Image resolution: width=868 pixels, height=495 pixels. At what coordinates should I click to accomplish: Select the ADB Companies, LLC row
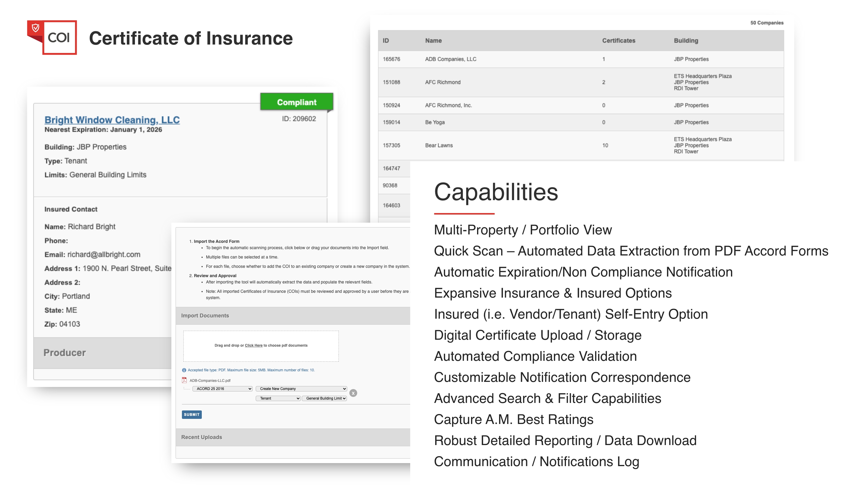pyautogui.click(x=580, y=59)
